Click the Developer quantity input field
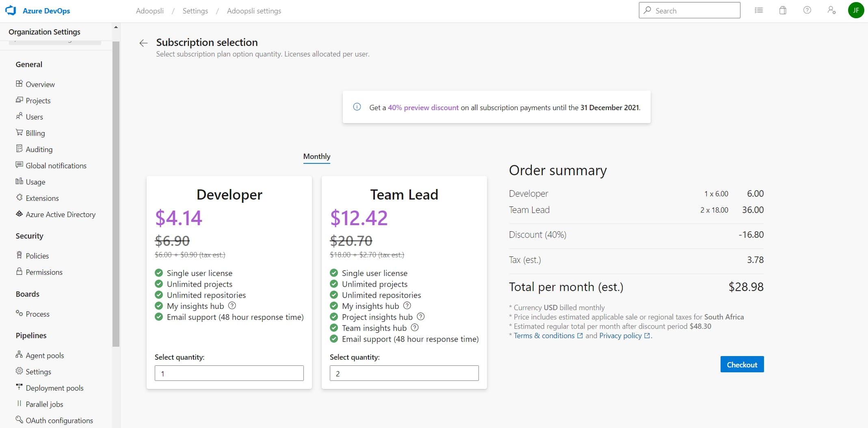Viewport: 868px width, 428px height. pos(229,373)
